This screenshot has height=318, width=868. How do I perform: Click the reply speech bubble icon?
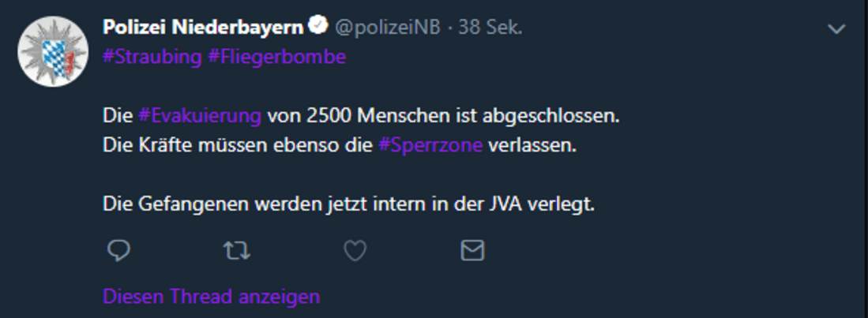(x=118, y=251)
